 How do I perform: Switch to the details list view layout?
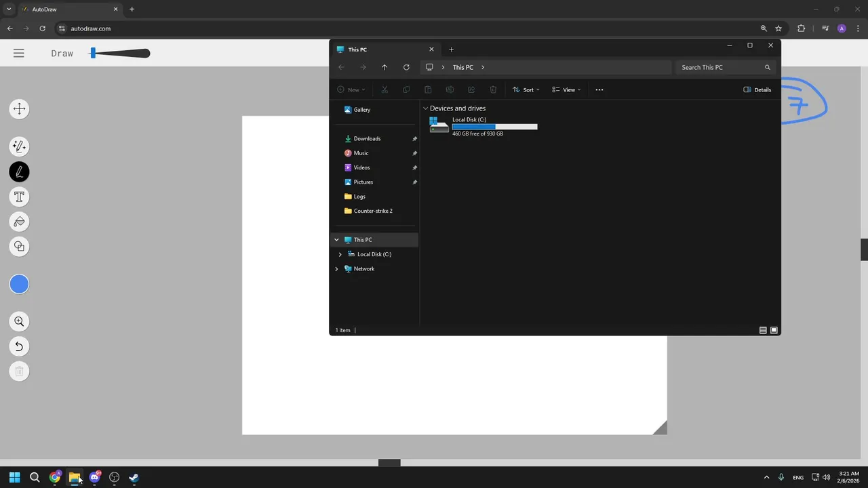click(x=763, y=330)
